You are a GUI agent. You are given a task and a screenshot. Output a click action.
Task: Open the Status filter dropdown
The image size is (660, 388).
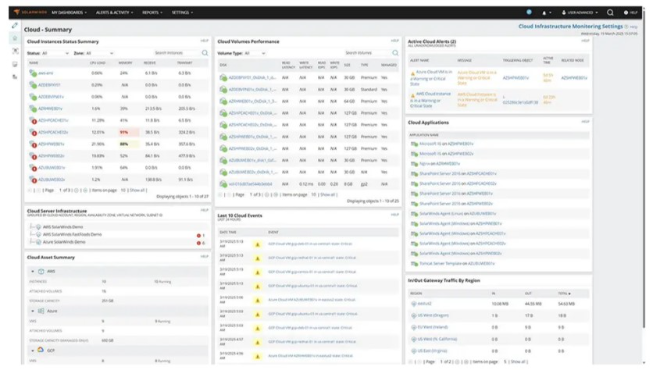tap(55, 53)
